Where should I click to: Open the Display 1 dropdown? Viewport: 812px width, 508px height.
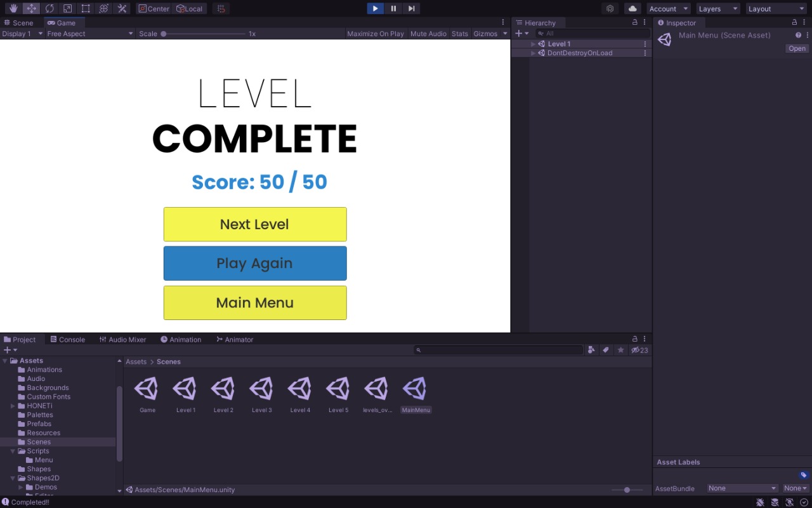point(22,34)
